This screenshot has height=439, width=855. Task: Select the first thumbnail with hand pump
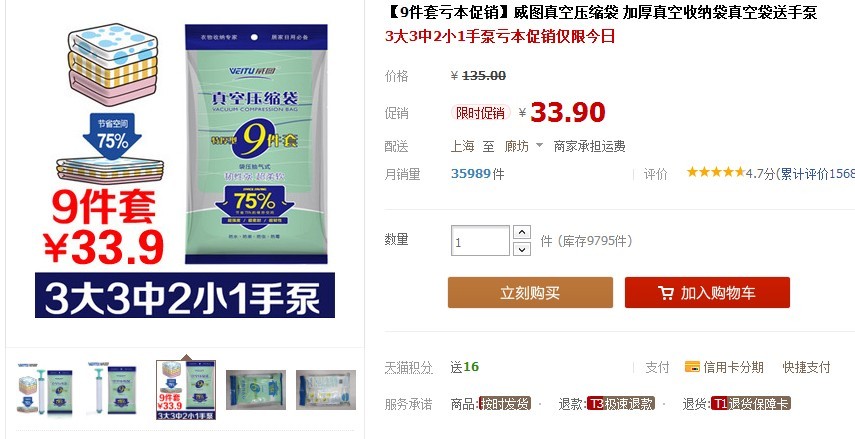point(46,390)
